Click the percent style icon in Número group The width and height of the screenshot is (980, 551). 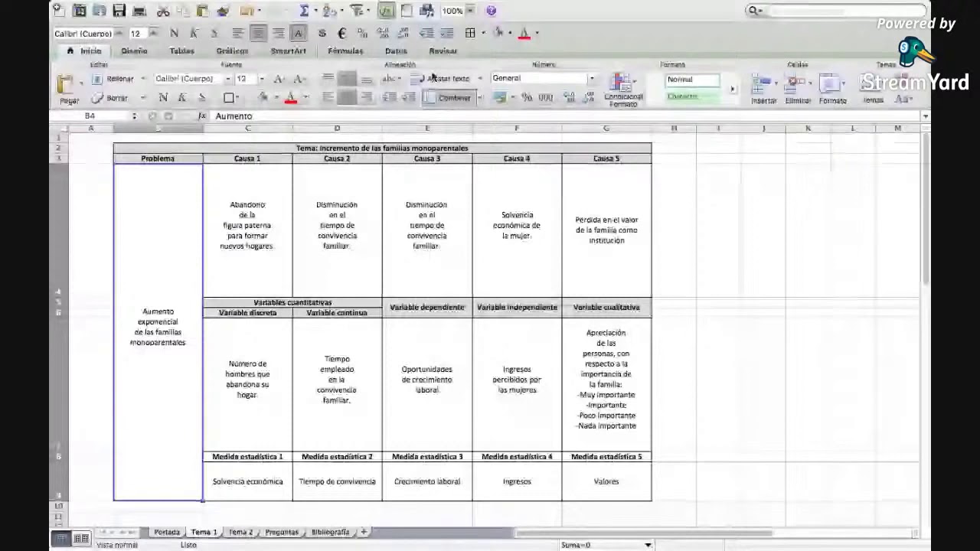[526, 97]
